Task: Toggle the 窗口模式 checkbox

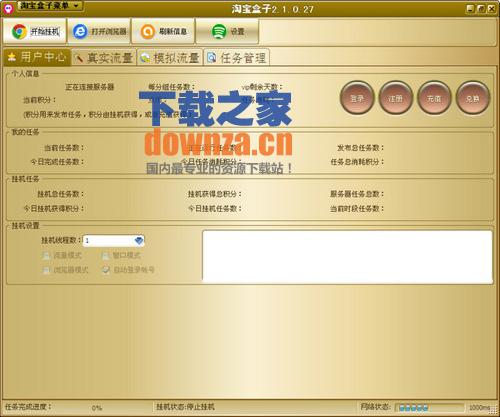Action: point(105,256)
